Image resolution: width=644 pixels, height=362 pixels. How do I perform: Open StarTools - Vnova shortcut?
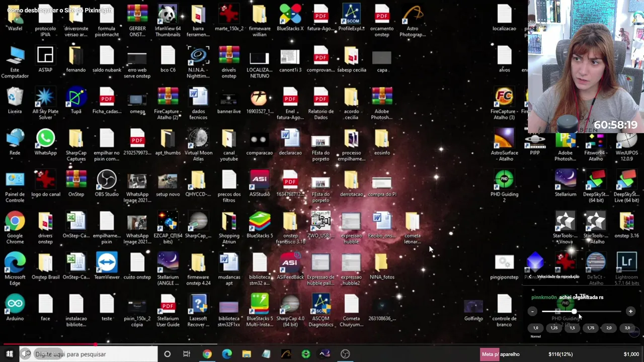566,228
